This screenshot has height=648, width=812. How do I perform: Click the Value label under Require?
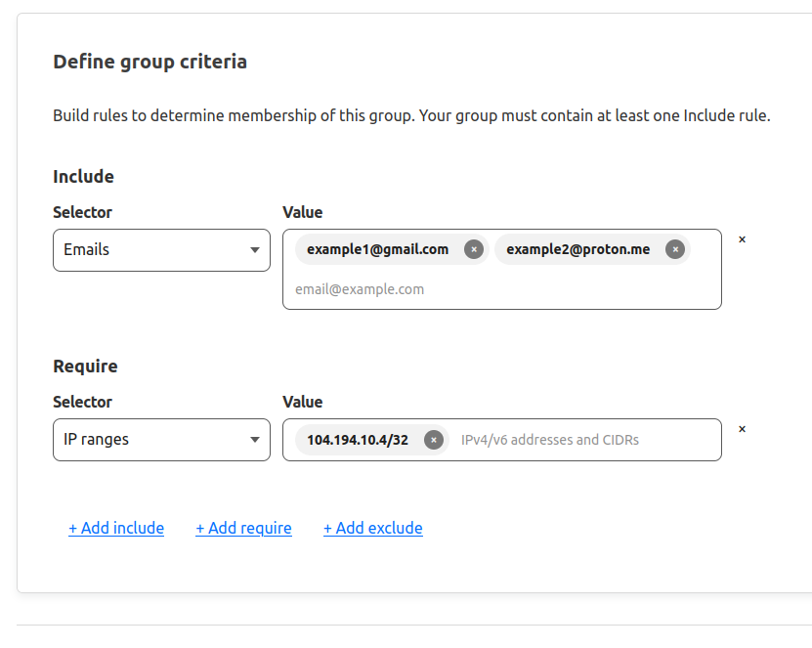[303, 402]
